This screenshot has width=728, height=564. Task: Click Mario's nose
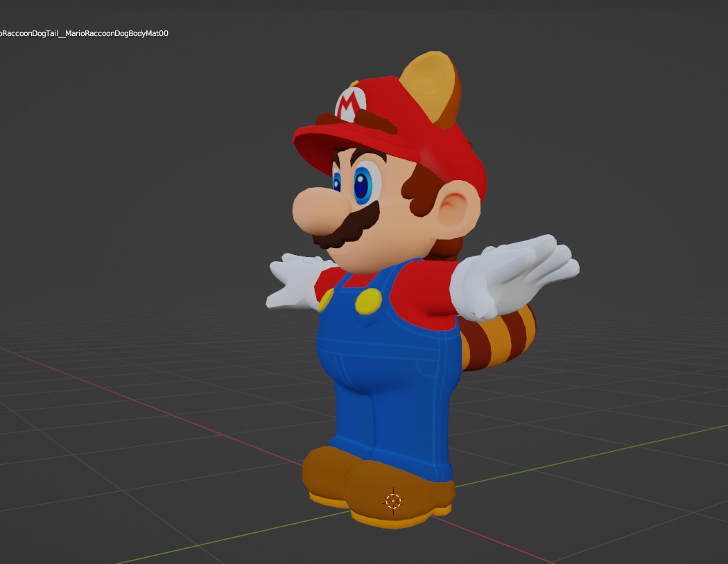[x=324, y=208]
